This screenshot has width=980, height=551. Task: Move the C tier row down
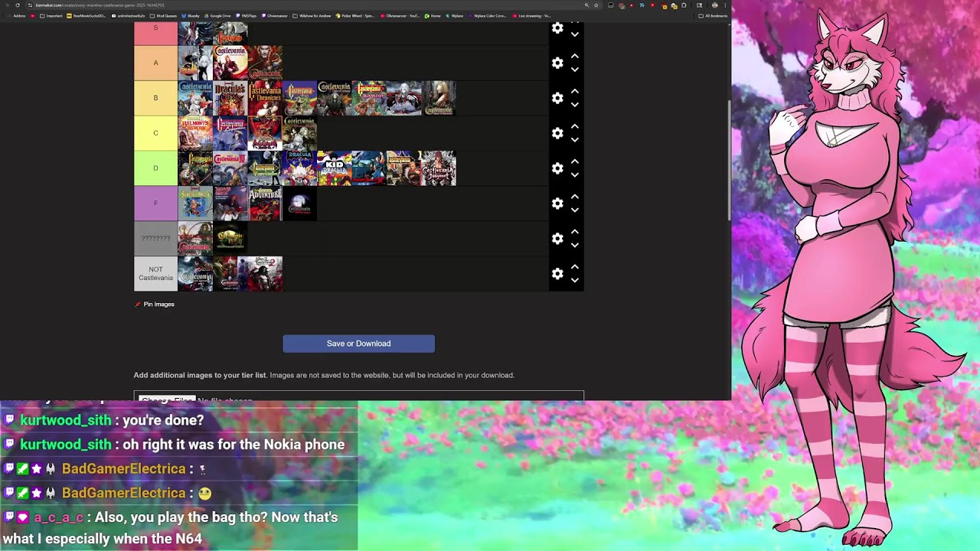(x=575, y=140)
